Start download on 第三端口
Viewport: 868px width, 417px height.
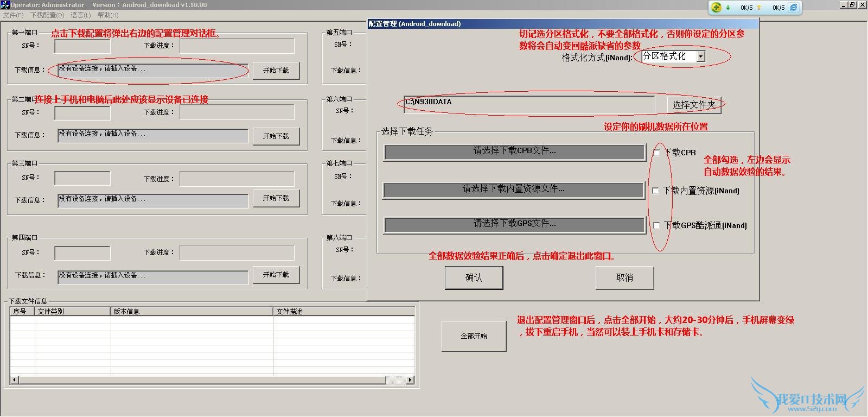pyautogui.click(x=276, y=198)
